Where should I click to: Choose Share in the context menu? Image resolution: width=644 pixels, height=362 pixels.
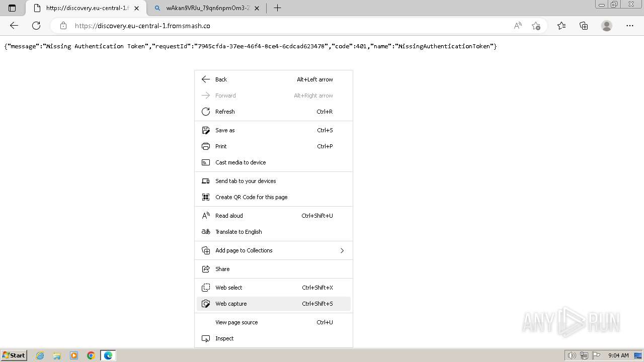tap(274, 269)
